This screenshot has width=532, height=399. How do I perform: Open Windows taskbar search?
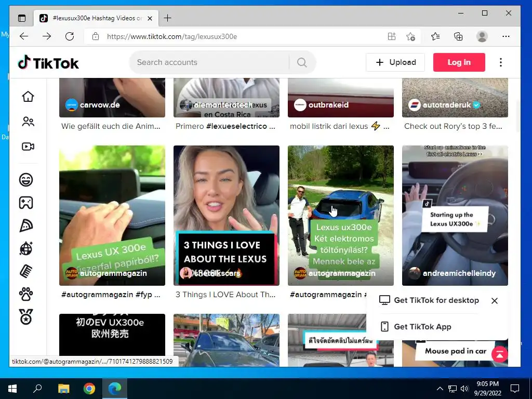coord(37,389)
